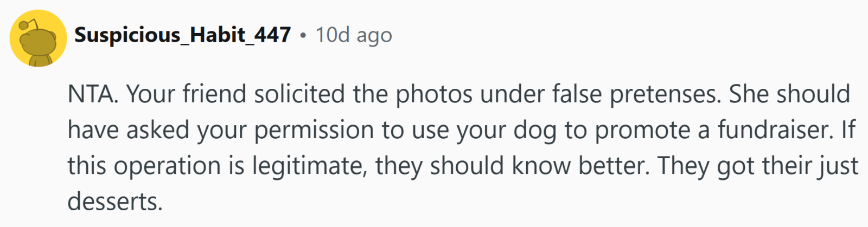Click the word "solicited" in first line
Screen dimensions: 868x227
coord(299,94)
